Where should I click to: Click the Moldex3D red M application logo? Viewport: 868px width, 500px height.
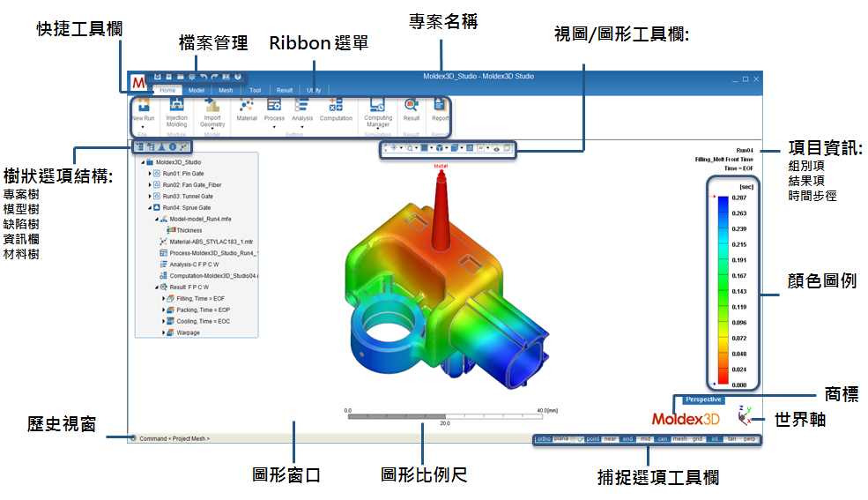(x=138, y=84)
